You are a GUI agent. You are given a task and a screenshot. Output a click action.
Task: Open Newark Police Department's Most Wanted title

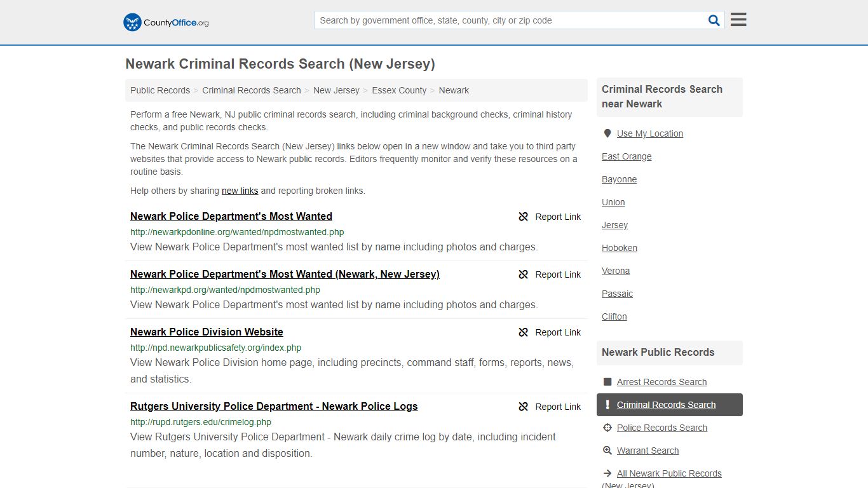231,216
